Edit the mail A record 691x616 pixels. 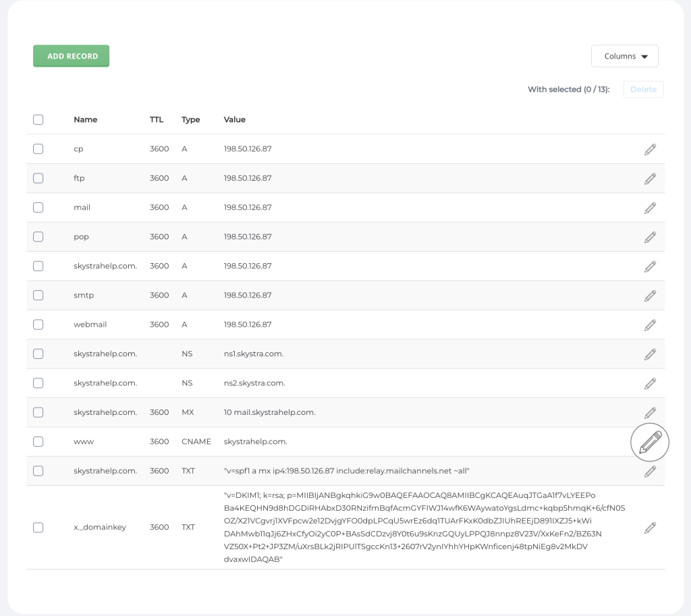tap(650, 208)
